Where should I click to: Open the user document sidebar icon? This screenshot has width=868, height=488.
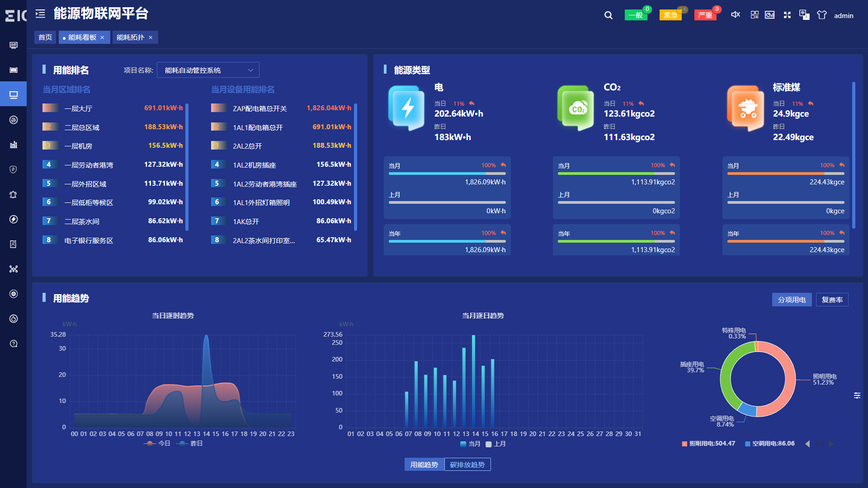click(14, 244)
